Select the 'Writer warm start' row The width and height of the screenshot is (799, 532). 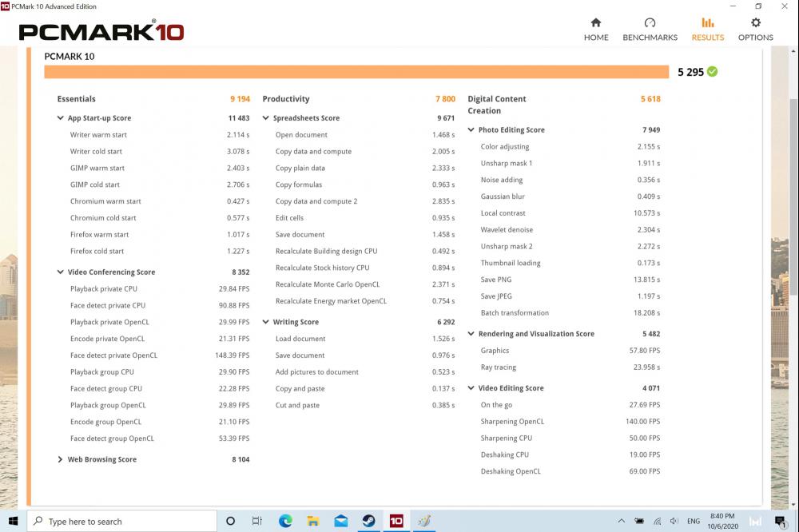pos(160,134)
